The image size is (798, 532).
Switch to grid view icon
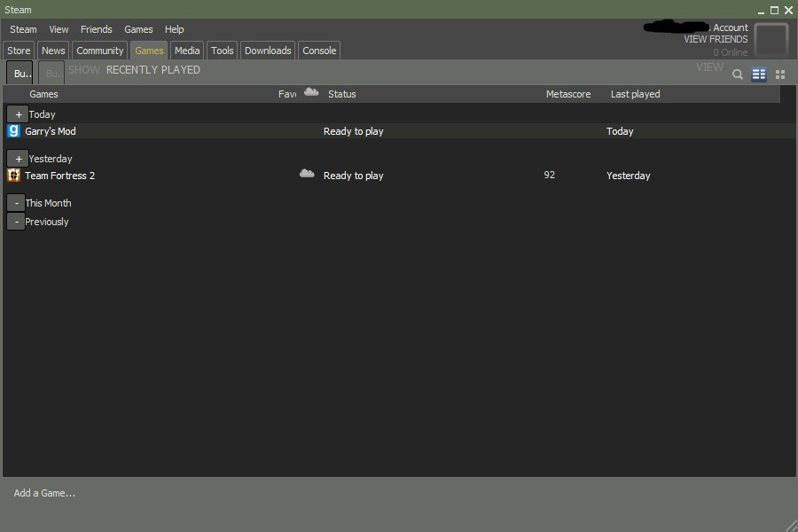pyautogui.click(x=780, y=74)
